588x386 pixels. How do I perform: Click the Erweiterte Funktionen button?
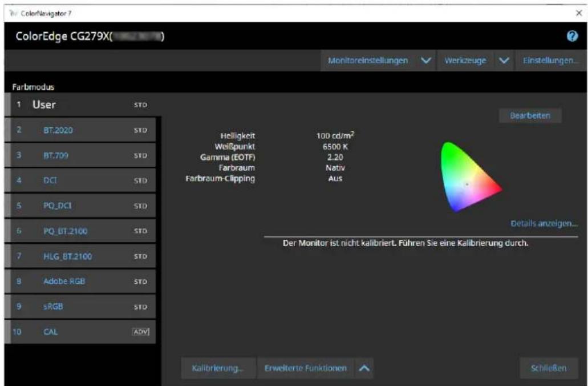click(306, 368)
